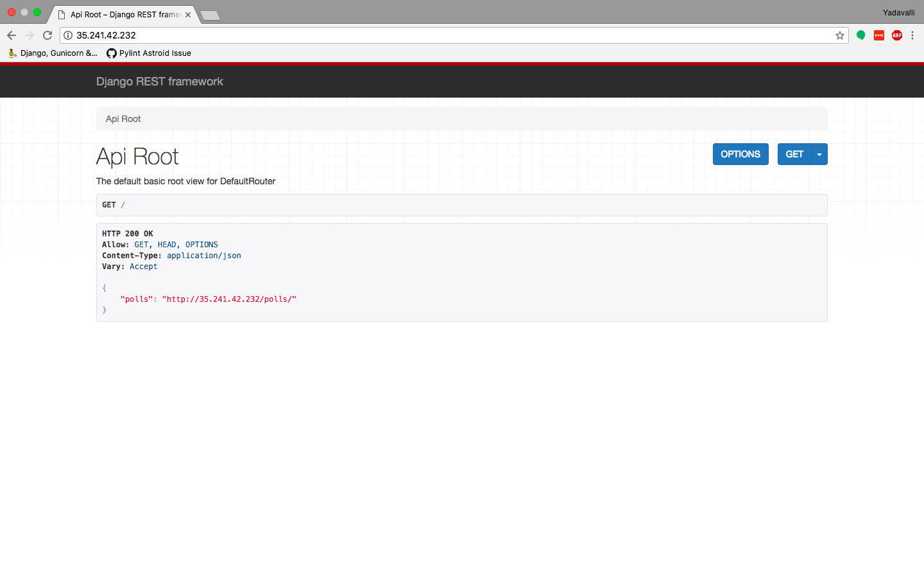924x578 pixels.
Task: Click the Api Root page heading
Action: (137, 157)
